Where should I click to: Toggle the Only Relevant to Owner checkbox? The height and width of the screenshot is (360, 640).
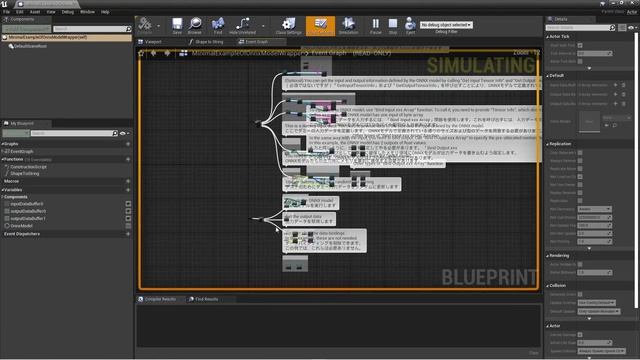[580, 153]
